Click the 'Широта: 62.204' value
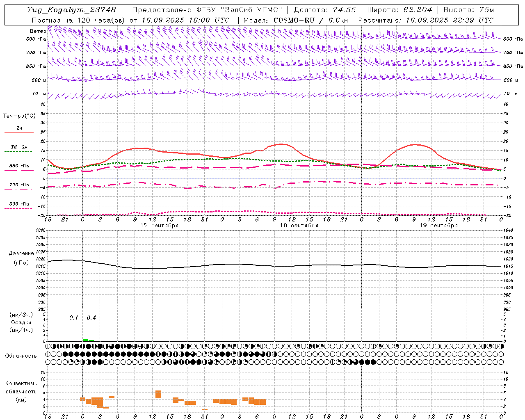The width and height of the screenshot is (525, 420). (399, 10)
